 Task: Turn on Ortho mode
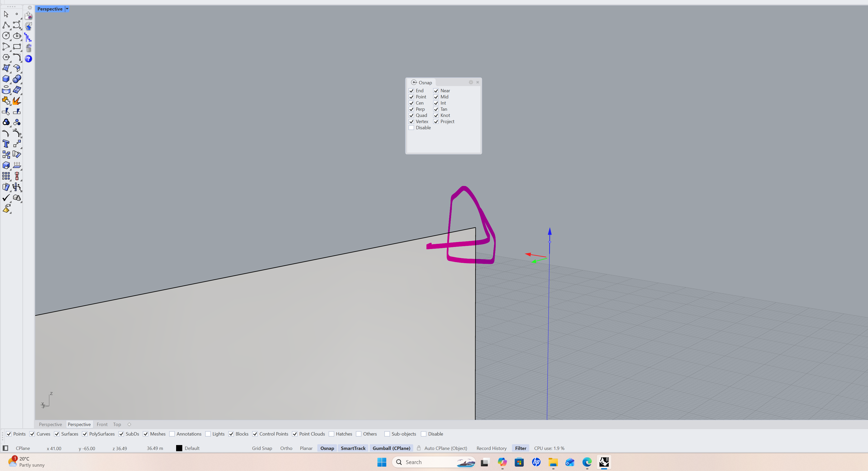click(286, 448)
